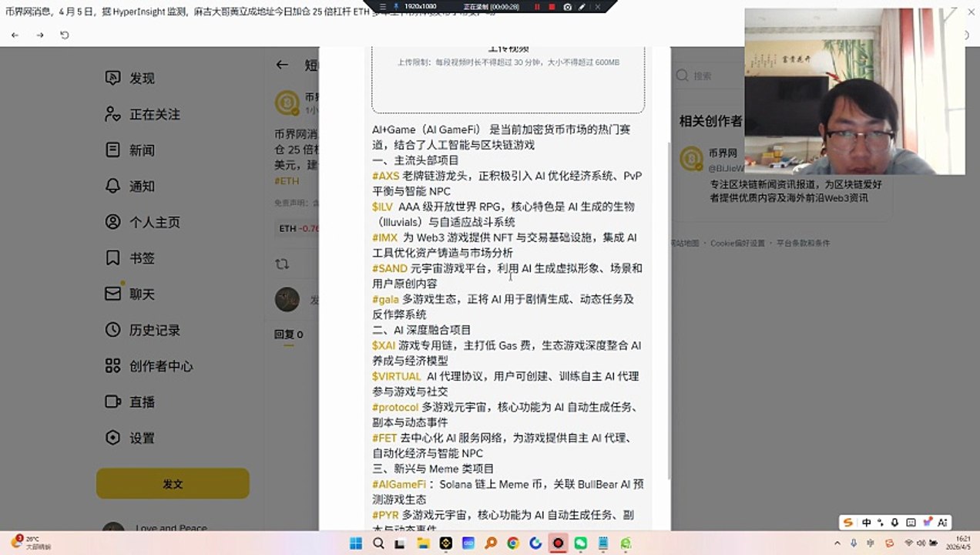Click the #AXS hashtag in the dialog
The width and height of the screenshot is (980, 555).
[x=385, y=176]
